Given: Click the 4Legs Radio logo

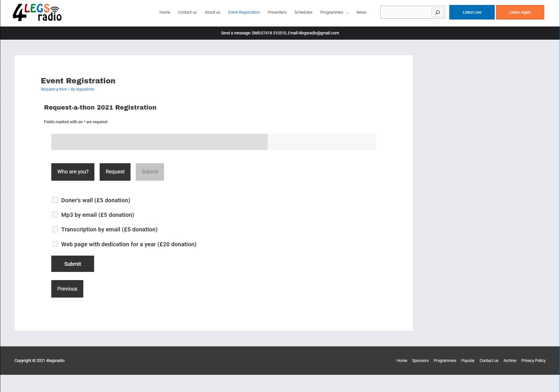Looking at the screenshot, I should tap(37, 13).
